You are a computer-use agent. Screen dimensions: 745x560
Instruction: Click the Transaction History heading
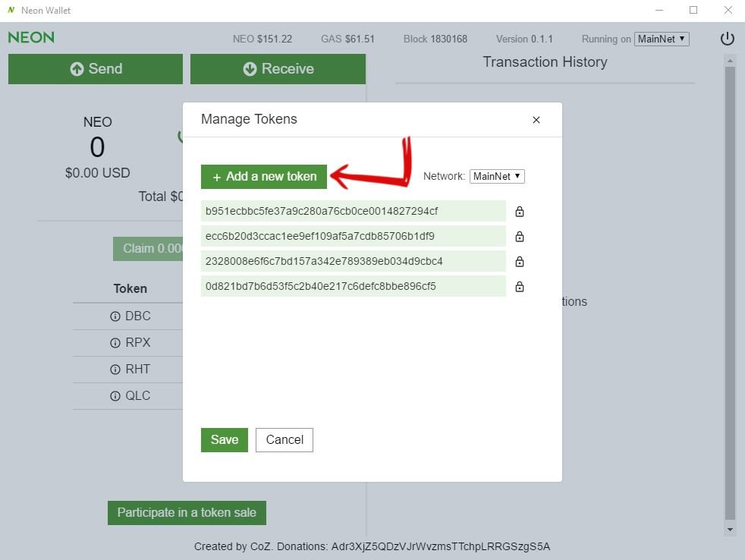point(545,62)
